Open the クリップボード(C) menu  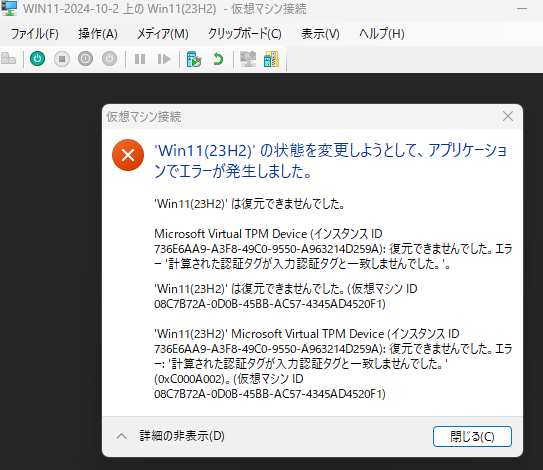coord(244,34)
